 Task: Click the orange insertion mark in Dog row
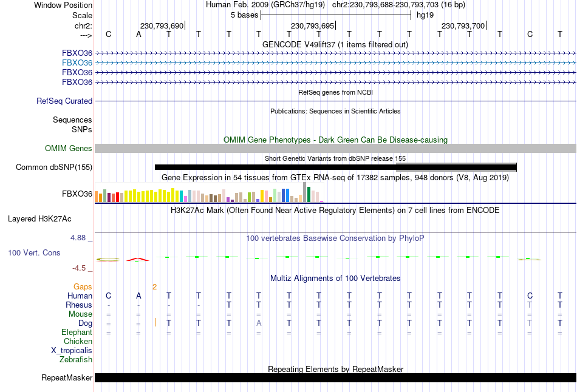[155, 322]
